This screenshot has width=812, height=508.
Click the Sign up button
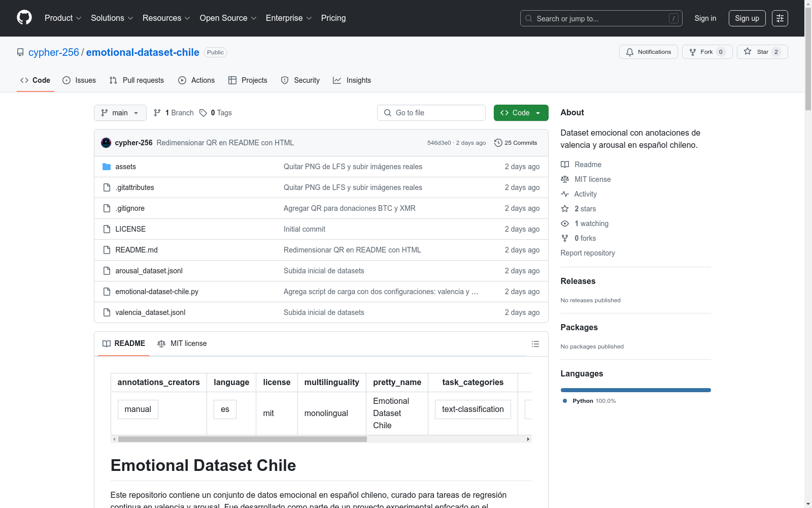[x=747, y=18]
